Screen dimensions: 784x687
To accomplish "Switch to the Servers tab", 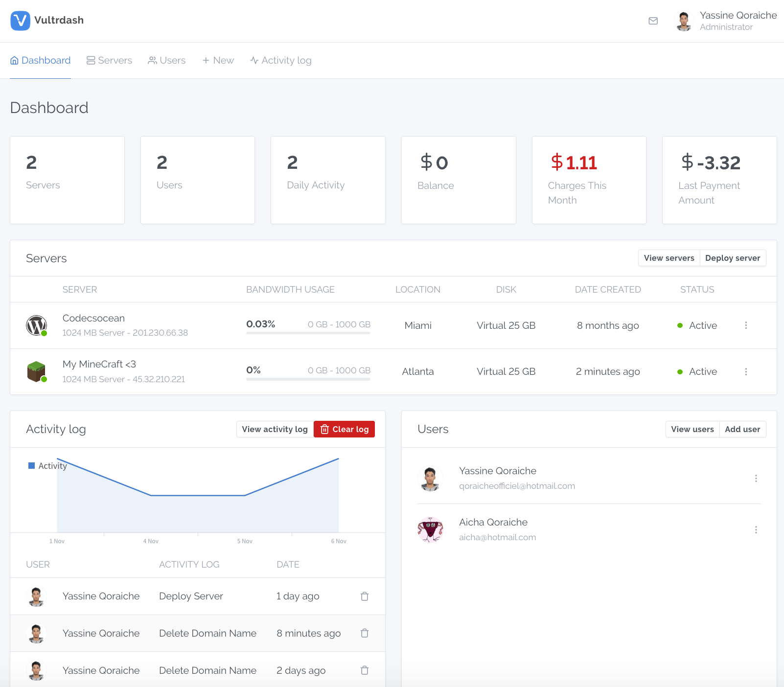I will (110, 61).
